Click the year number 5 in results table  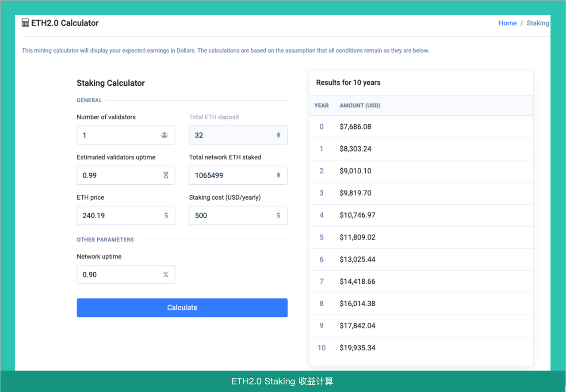(x=321, y=237)
